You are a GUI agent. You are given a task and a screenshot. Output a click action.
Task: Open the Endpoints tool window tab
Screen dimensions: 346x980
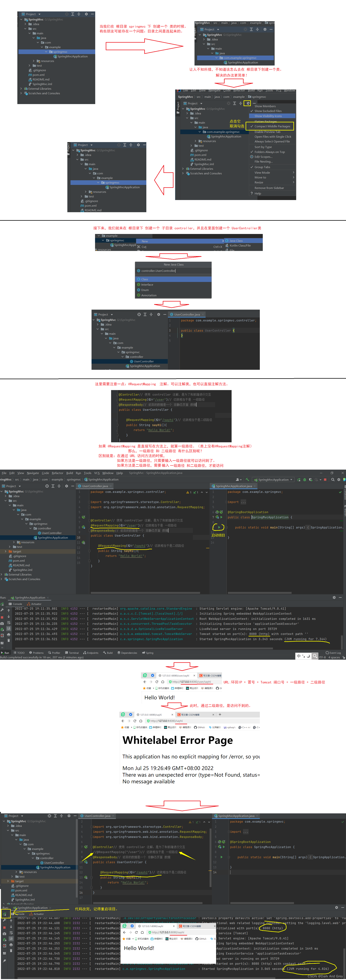point(91,652)
